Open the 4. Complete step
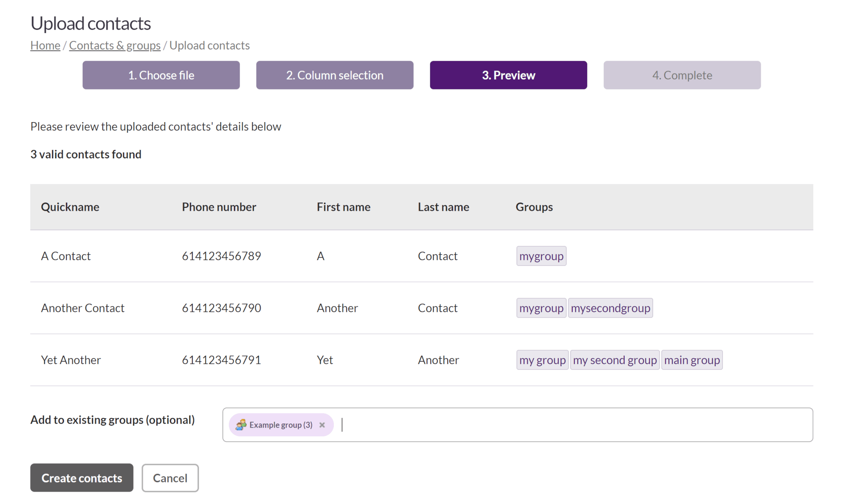This screenshot has height=504, width=845. click(682, 75)
